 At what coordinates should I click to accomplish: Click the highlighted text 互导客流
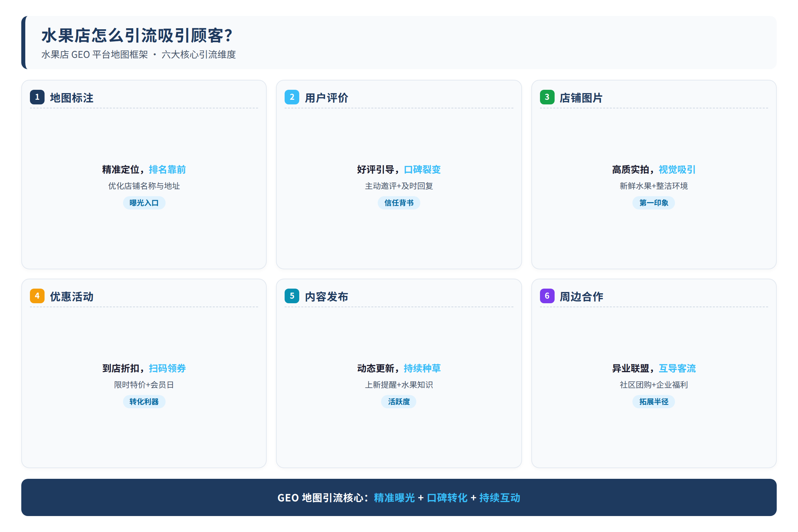click(677, 368)
